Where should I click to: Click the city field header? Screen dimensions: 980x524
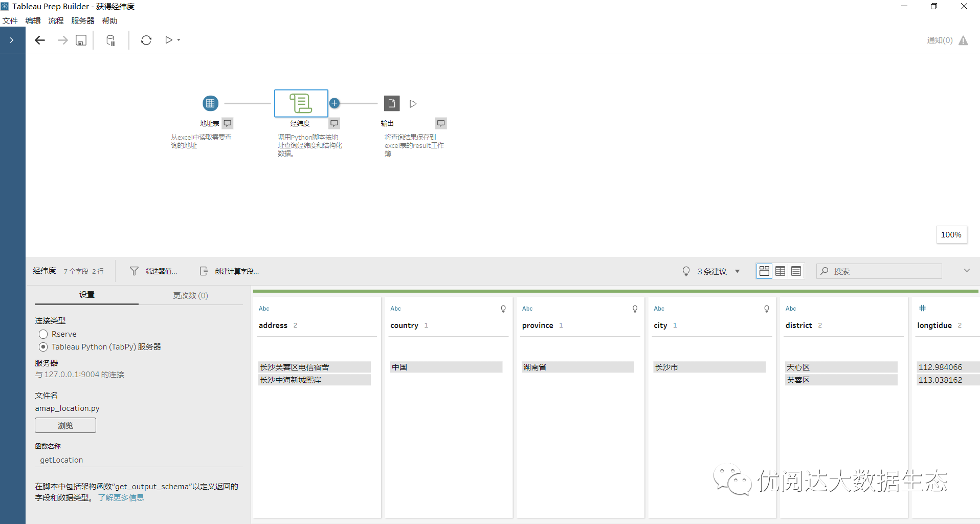(x=660, y=325)
